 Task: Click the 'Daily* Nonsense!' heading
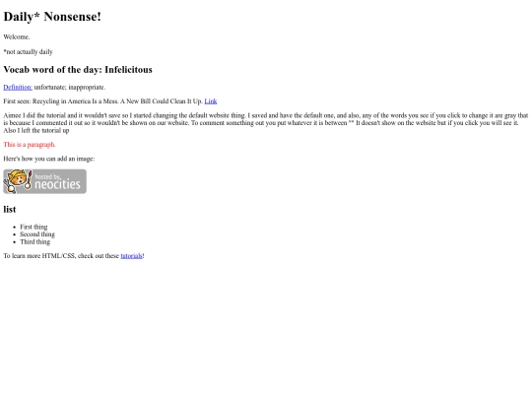tap(52, 17)
